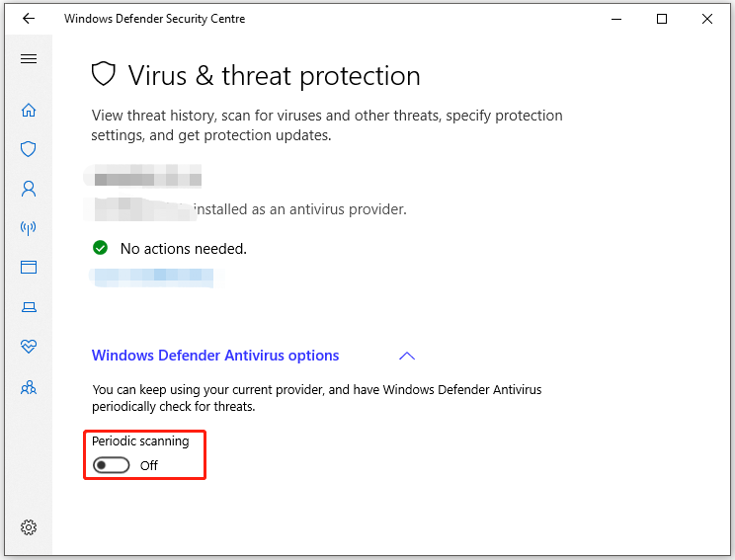Click the green No actions needed checkmark
The width and height of the screenshot is (735, 560).
[x=101, y=248]
